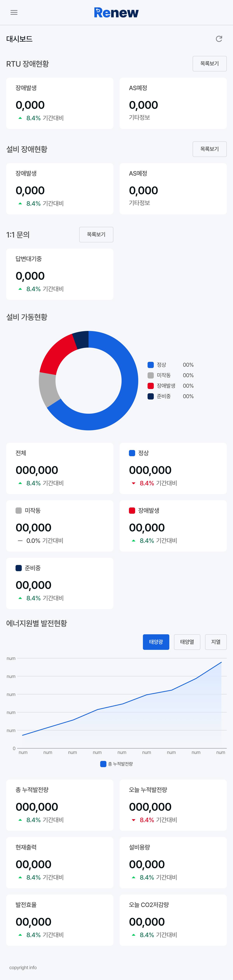Open 목록보기 for 설비 장애현황
The width and height of the screenshot is (233, 980).
coord(210,149)
